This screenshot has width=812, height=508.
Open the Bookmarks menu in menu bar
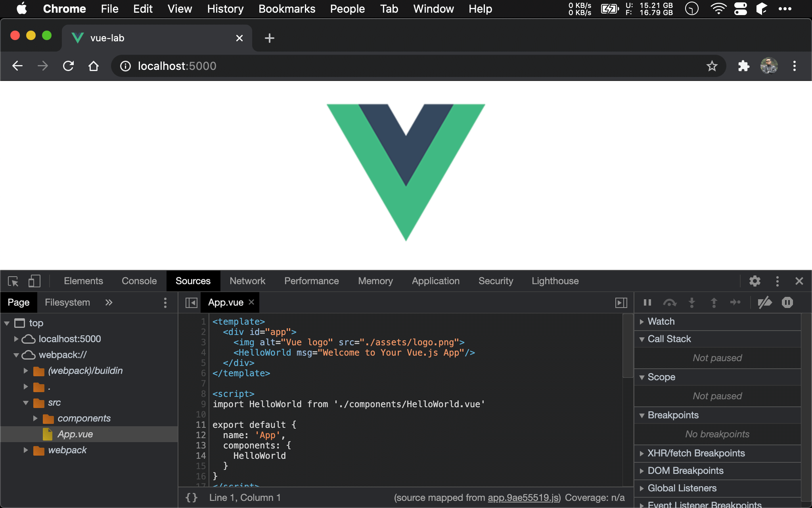coord(287,9)
